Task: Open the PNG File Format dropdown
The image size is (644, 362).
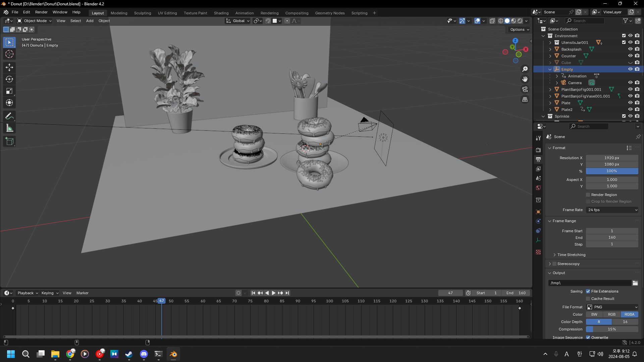Action: click(x=612, y=307)
